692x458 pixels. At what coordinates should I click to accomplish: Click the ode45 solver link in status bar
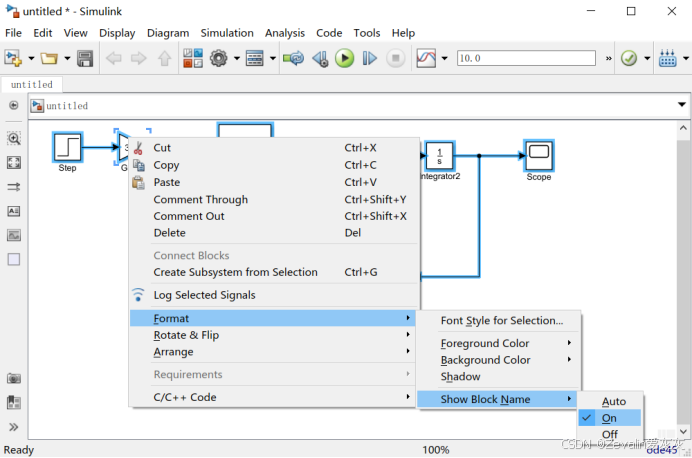(x=662, y=450)
